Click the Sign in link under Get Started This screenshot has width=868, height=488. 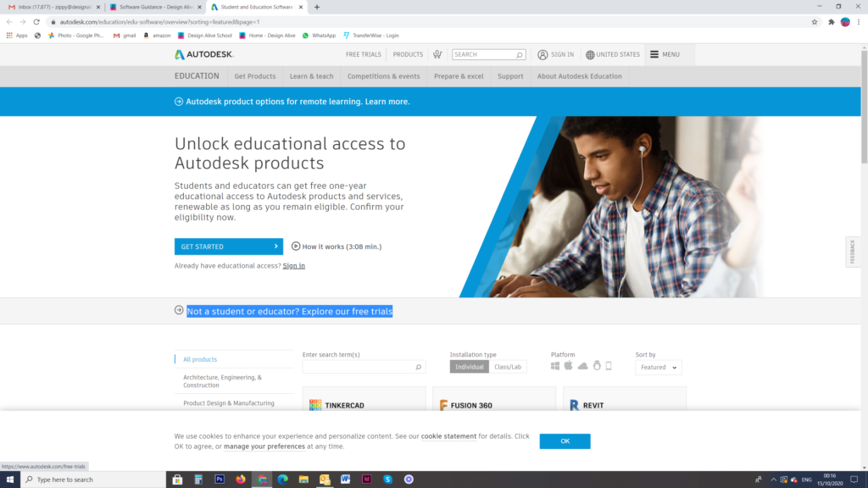tap(293, 265)
